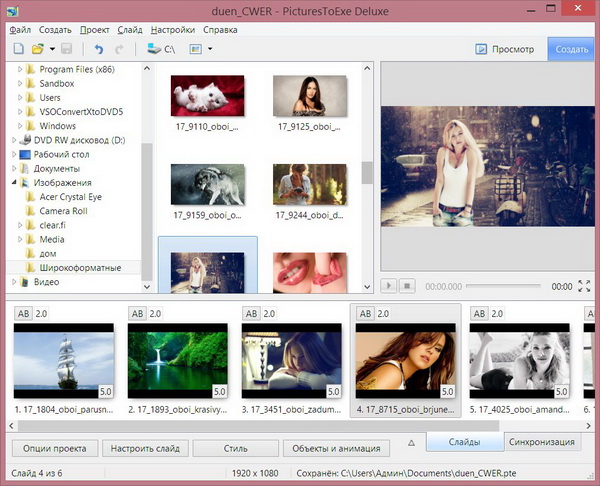Screen dimensions: 600x486
Task: Click the file list view mode icon
Action: [x=196, y=49]
